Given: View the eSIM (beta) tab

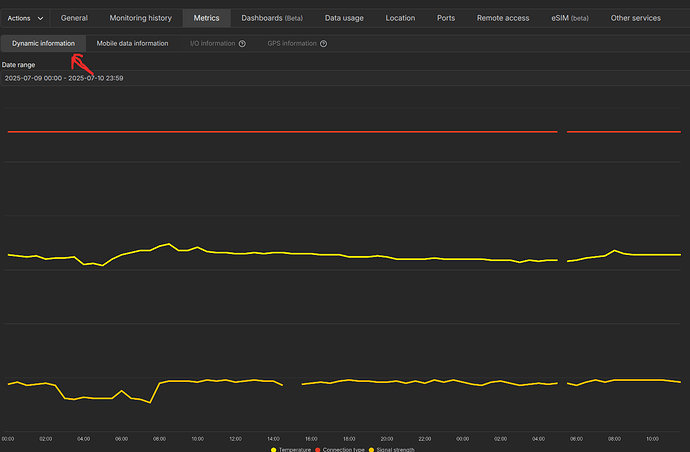Looking at the screenshot, I should tap(570, 18).
